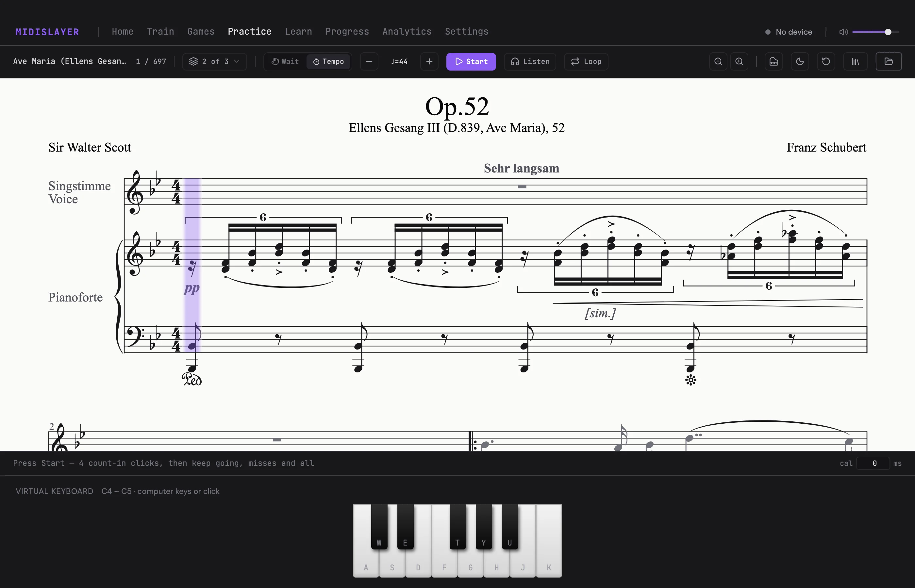Click the [sim.] marking in score
The width and height of the screenshot is (915, 588).
point(600,313)
